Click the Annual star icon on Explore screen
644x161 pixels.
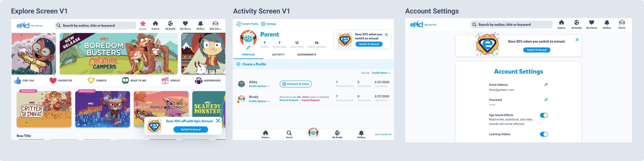click(143, 23)
